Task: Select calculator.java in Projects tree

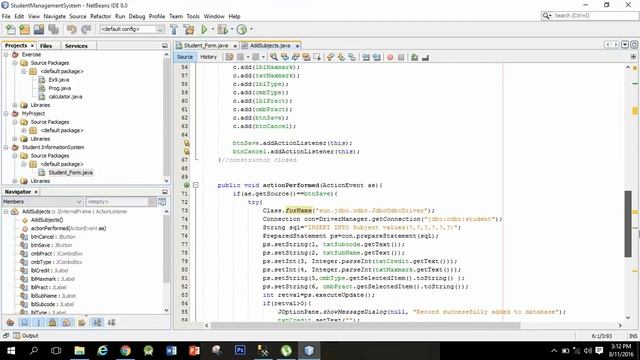Action: [x=65, y=97]
